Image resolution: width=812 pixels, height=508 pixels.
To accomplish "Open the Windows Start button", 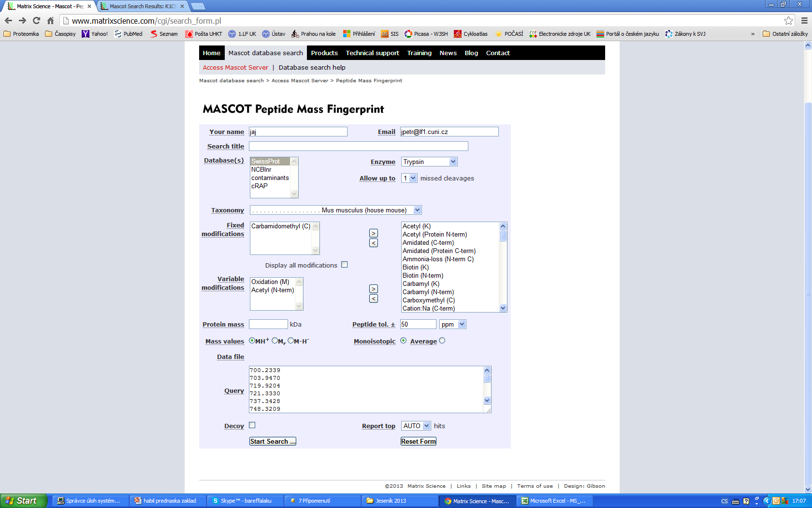I will pyautogui.click(x=24, y=501).
